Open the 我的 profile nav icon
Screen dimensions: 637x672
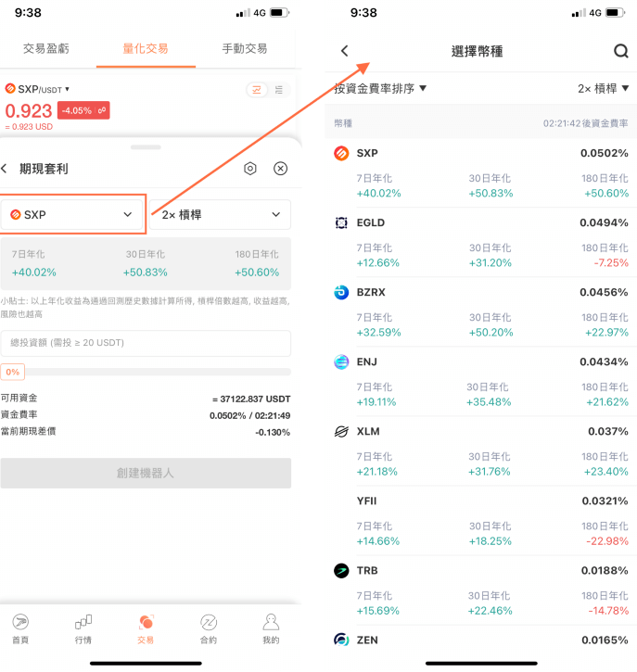pos(271,628)
